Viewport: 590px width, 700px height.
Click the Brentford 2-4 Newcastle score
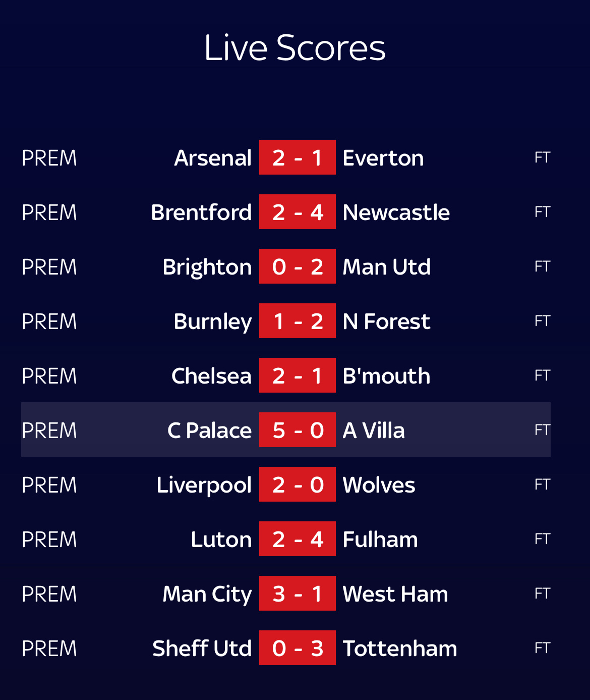point(297,212)
